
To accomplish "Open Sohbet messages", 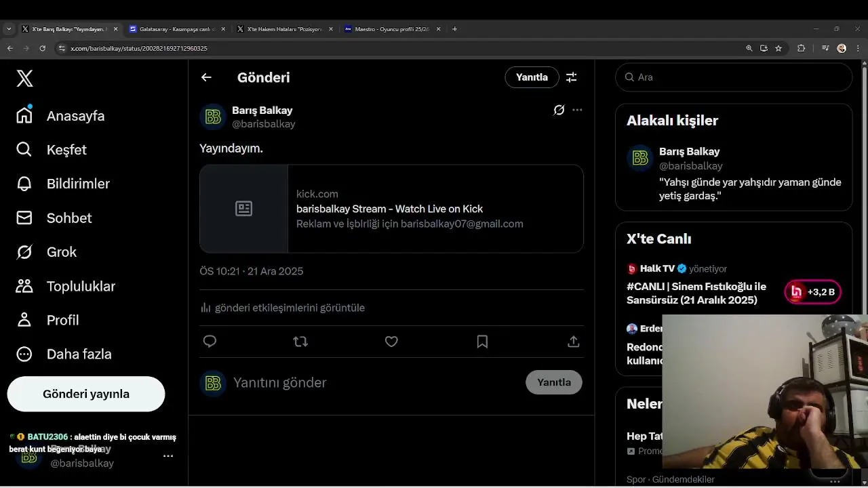I will [x=54, y=218].
